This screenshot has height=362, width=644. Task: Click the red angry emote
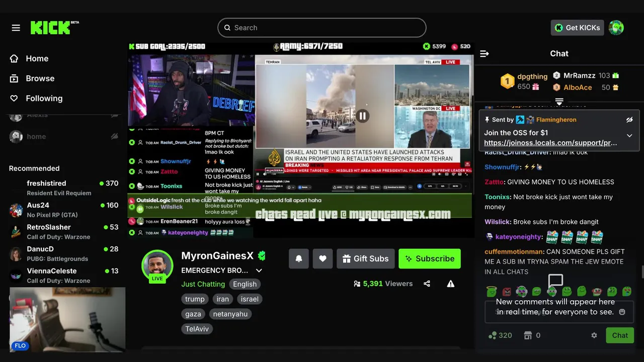point(507,291)
